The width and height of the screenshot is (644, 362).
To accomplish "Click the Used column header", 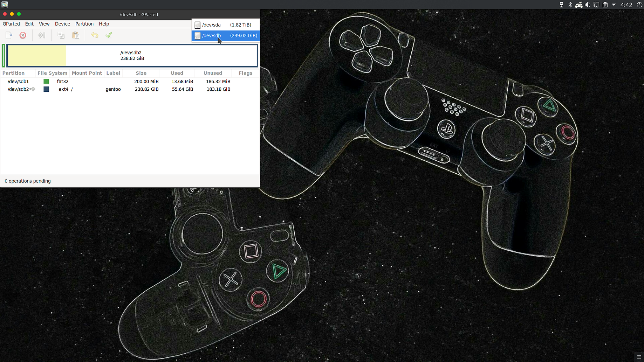I will [177, 73].
